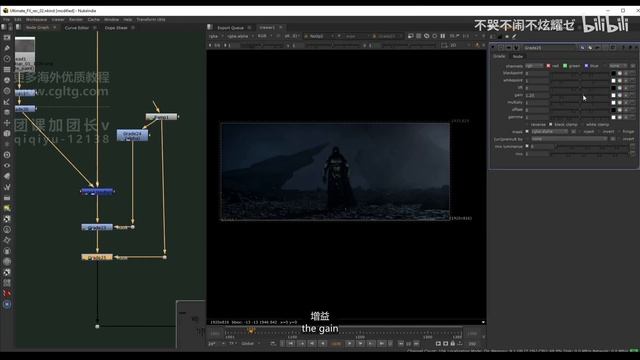Select the Ramp1 node in node graph
The image size is (640, 360).
[161, 117]
